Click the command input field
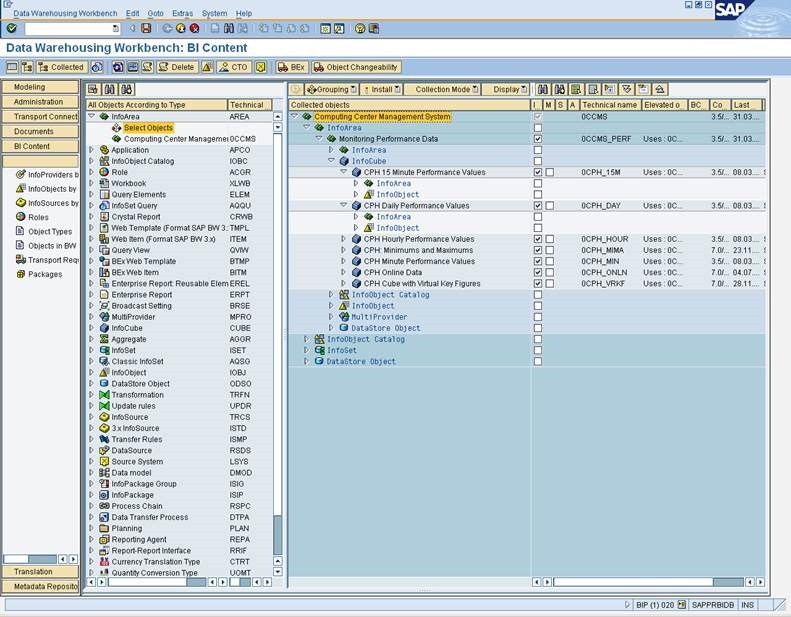This screenshot has width=791, height=617. [63, 29]
